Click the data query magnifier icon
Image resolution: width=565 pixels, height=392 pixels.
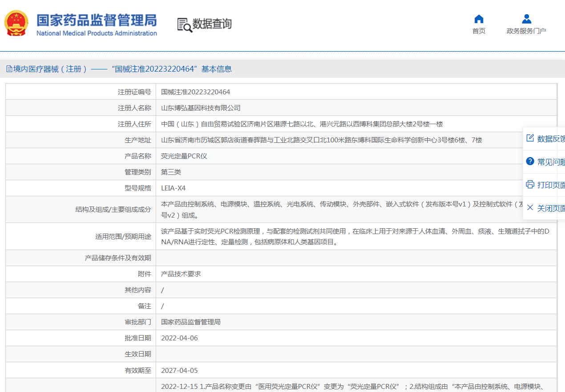click(184, 25)
